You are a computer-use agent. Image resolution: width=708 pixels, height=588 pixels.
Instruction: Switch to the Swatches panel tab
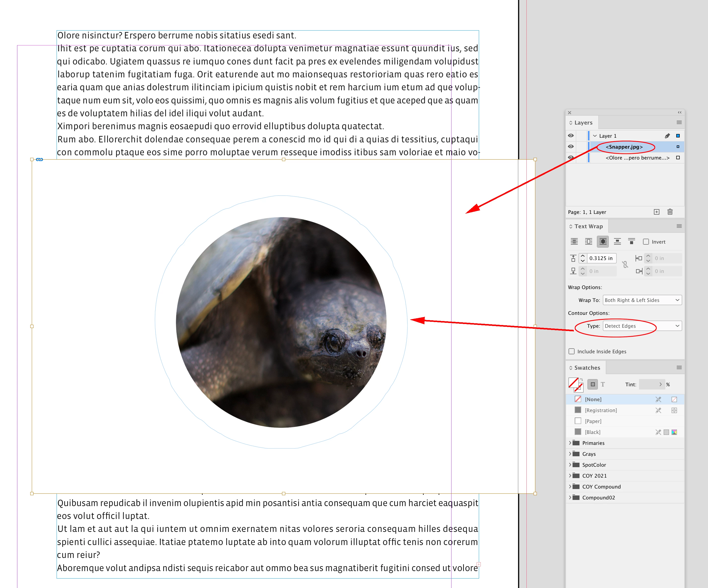[x=587, y=368]
